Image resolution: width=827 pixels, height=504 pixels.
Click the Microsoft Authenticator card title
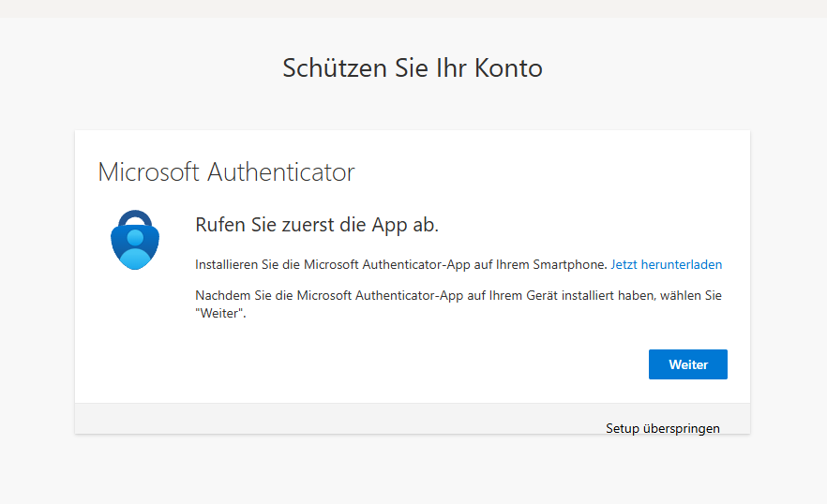click(x=226, y=172)
